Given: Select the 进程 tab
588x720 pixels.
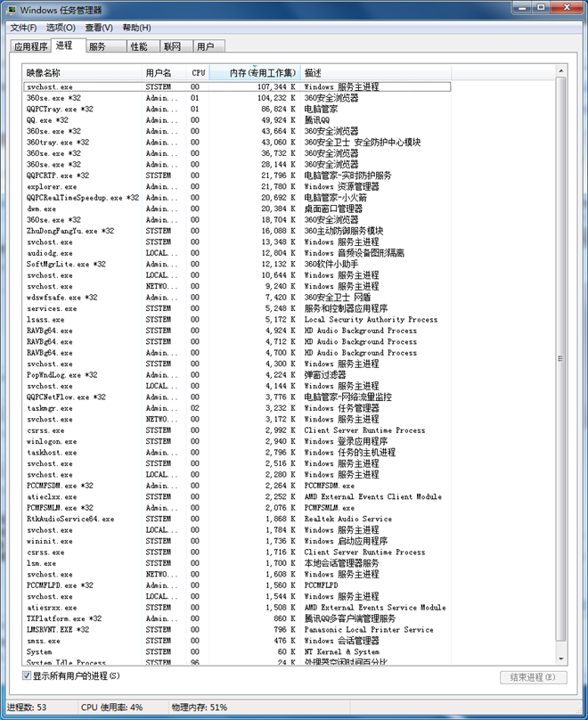Looking at the screenshot, I should (x=68, y=45).
